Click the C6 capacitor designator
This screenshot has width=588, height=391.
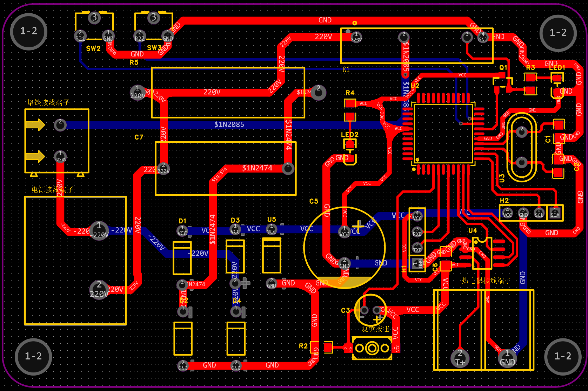[435, 267]
